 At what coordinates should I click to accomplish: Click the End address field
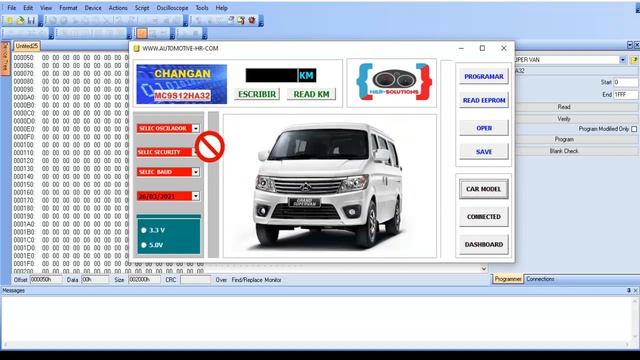click(x=625, y=95)
